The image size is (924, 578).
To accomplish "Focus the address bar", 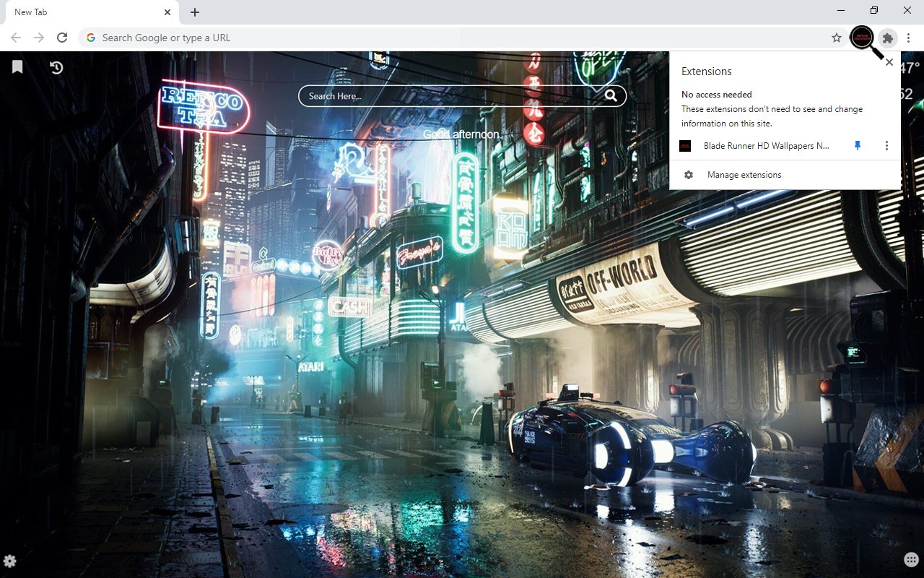I will pyautogui.click(x=462, y=38).
